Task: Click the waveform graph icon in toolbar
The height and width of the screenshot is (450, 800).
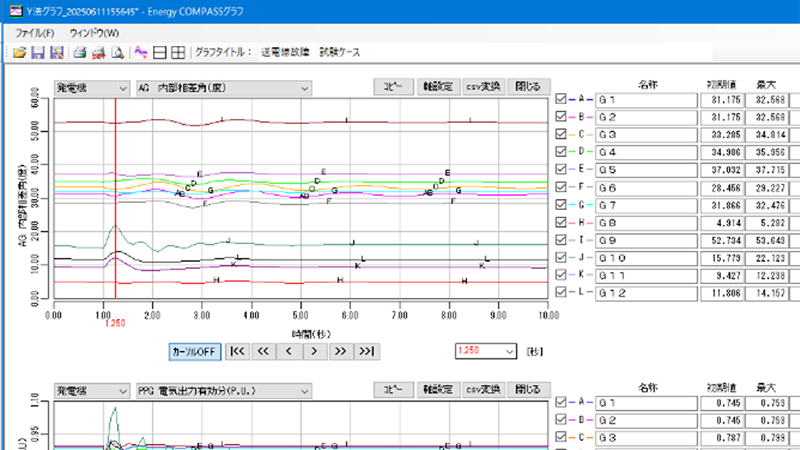Action: pos(141,52)
